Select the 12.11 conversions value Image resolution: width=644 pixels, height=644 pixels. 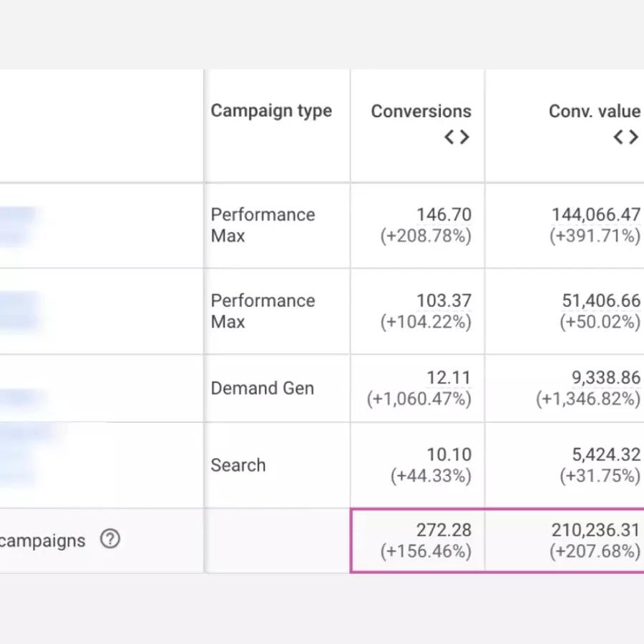tap(449, 378)
